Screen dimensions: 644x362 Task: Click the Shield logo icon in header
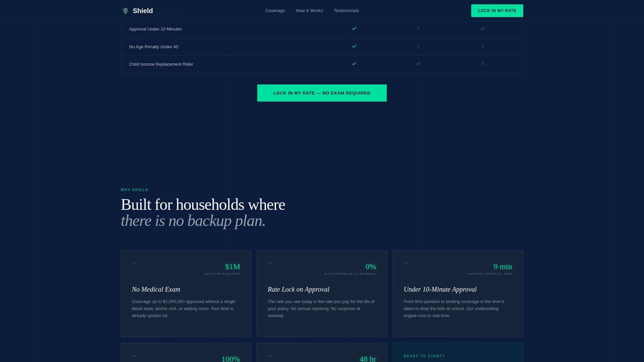pyautogui.click(x=125, y=11)
